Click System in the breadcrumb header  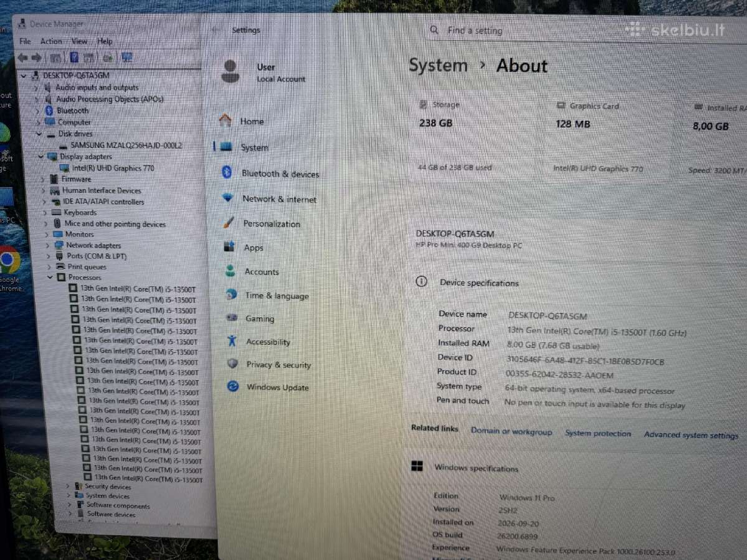[x=438, y=65]
